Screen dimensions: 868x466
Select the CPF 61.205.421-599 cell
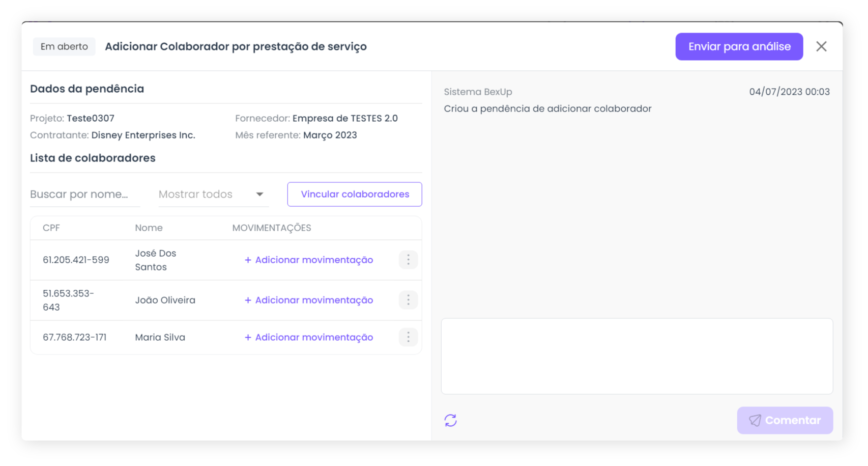point(76,260)
